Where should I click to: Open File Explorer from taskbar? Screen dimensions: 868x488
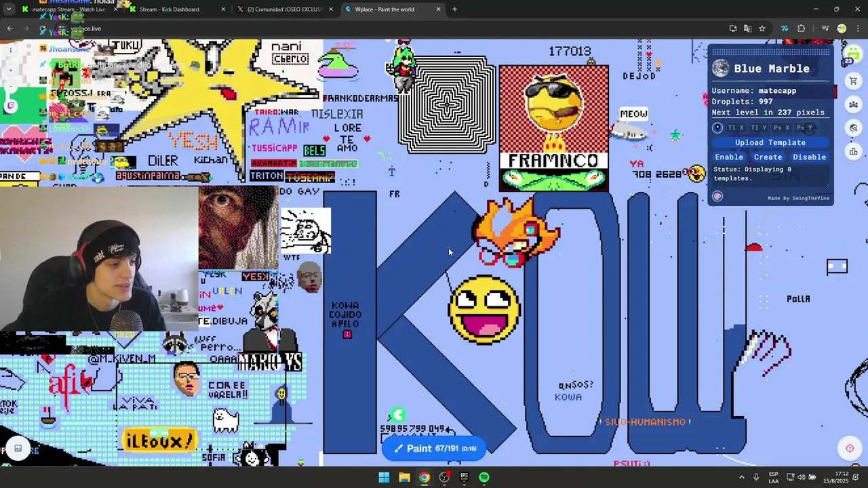[404, 477]
